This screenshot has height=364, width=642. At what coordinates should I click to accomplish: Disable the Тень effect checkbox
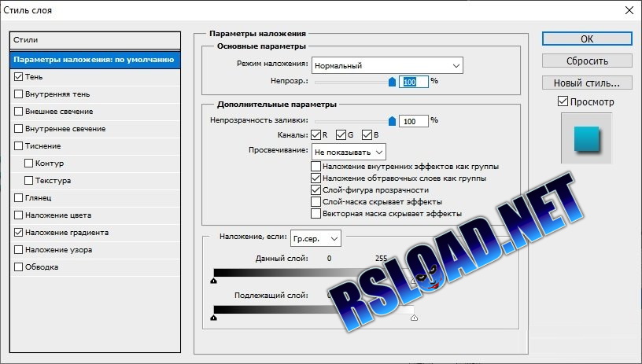point(18,76)
